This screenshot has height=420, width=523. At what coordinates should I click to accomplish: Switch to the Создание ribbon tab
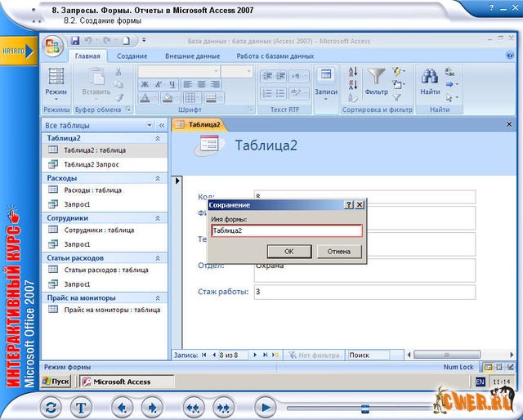132,56
